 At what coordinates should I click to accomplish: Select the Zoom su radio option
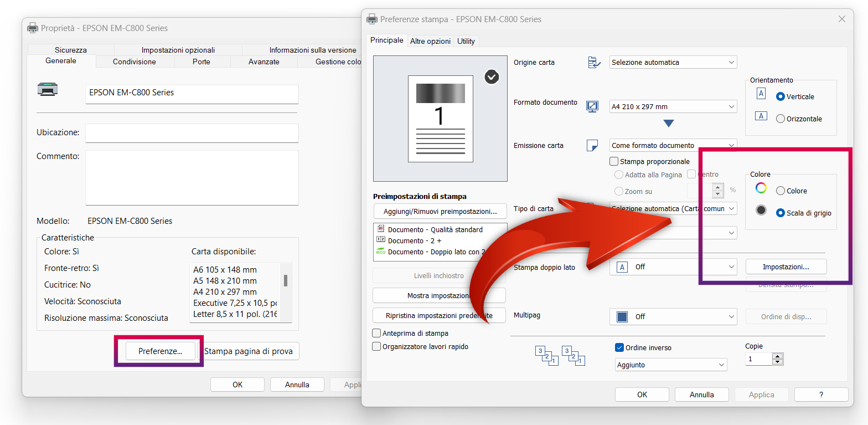pyautogui.click(x=618, y=191)
